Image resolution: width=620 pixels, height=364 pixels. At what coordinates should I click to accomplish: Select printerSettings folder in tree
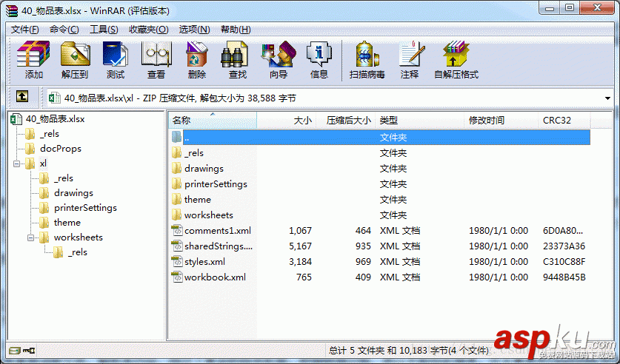pos(85,208)
